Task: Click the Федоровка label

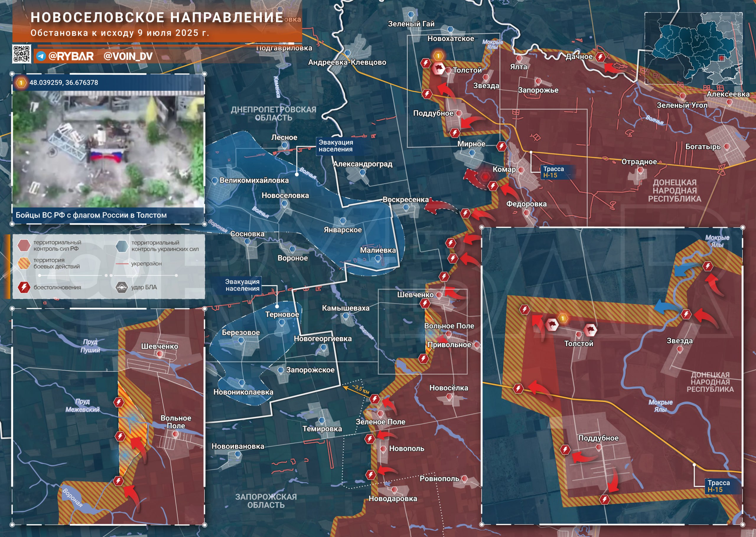Action: tap(526, 204)
